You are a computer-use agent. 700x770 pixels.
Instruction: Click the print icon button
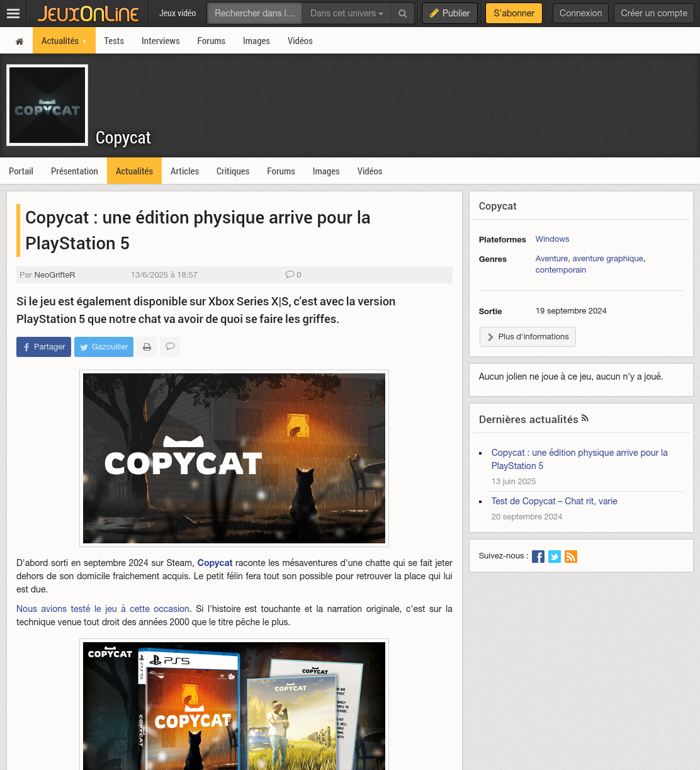[x=147, y=347]
